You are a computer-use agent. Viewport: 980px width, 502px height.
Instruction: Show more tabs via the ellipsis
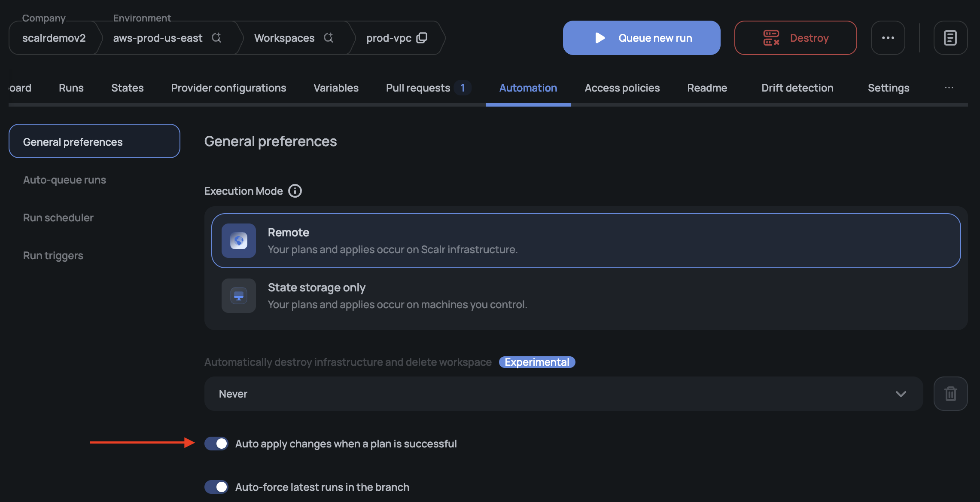coord(949,88)
